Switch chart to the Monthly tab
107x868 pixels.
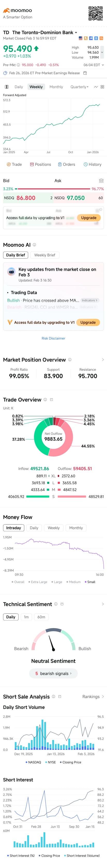[56, 87]
